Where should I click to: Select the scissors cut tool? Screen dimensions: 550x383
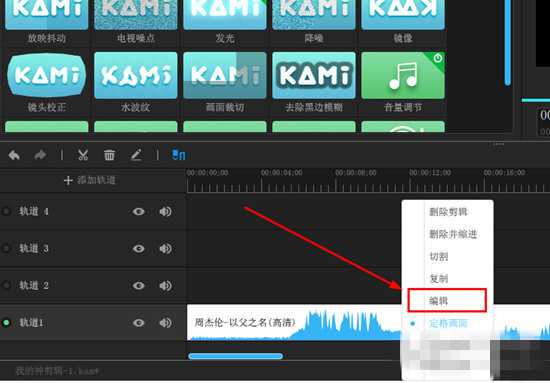click(83, 155)
